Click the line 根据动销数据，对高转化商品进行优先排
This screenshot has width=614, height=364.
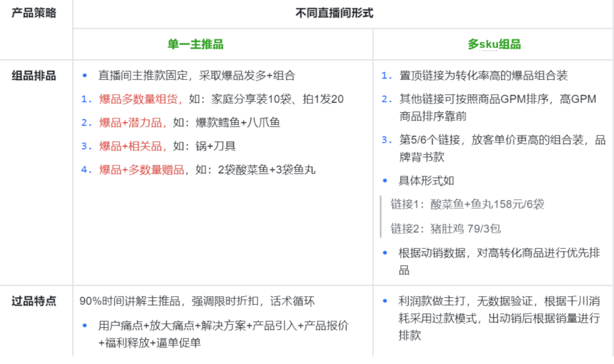(x=499, y=253)
